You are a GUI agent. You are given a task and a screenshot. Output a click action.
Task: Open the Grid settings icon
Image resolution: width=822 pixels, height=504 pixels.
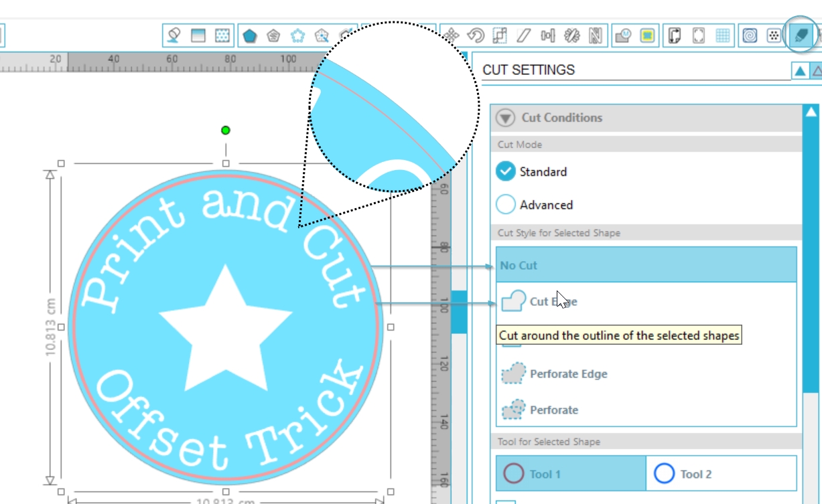[722, 35]
